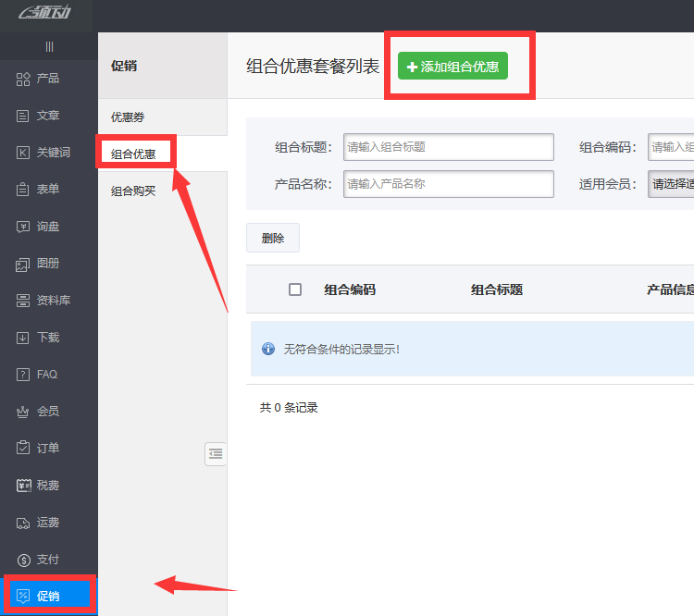Click the 税费 tax icon
Image resolution: width=694 pixels, height=616 pixels.
click(24, 486)
